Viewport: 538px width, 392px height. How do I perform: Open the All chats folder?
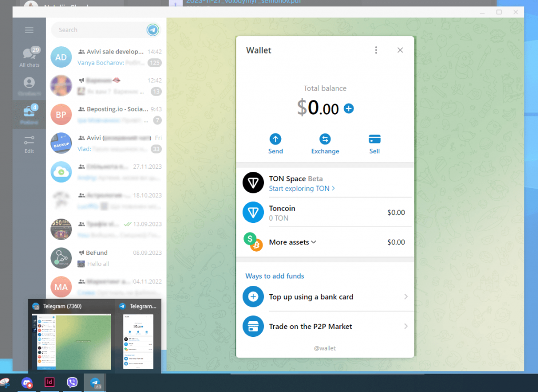(x=29, y=57)
